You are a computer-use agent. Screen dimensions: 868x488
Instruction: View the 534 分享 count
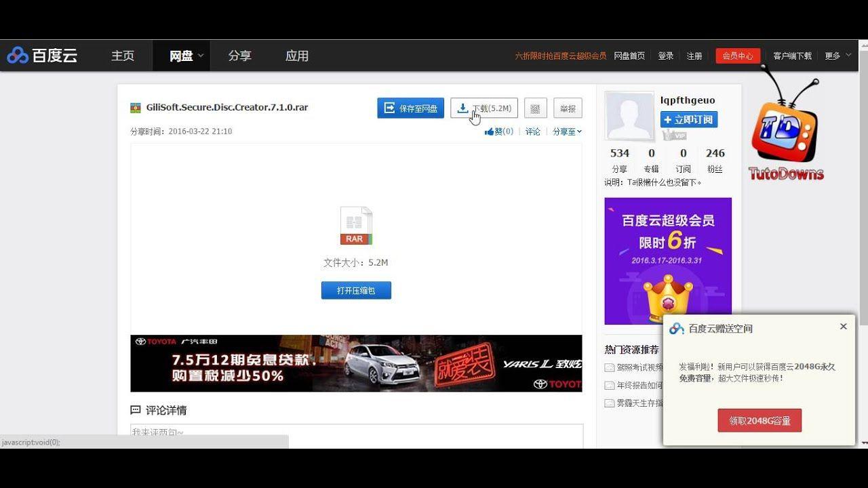620,161
